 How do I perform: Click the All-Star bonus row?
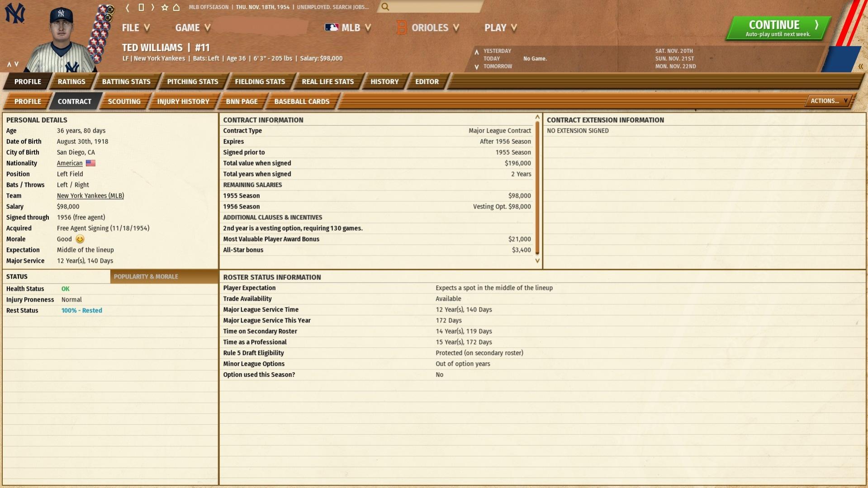[377, 250]
